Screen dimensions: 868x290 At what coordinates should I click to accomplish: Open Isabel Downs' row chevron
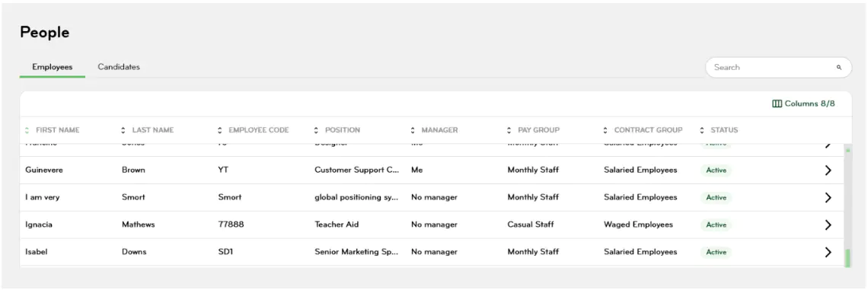click(828, 252)
